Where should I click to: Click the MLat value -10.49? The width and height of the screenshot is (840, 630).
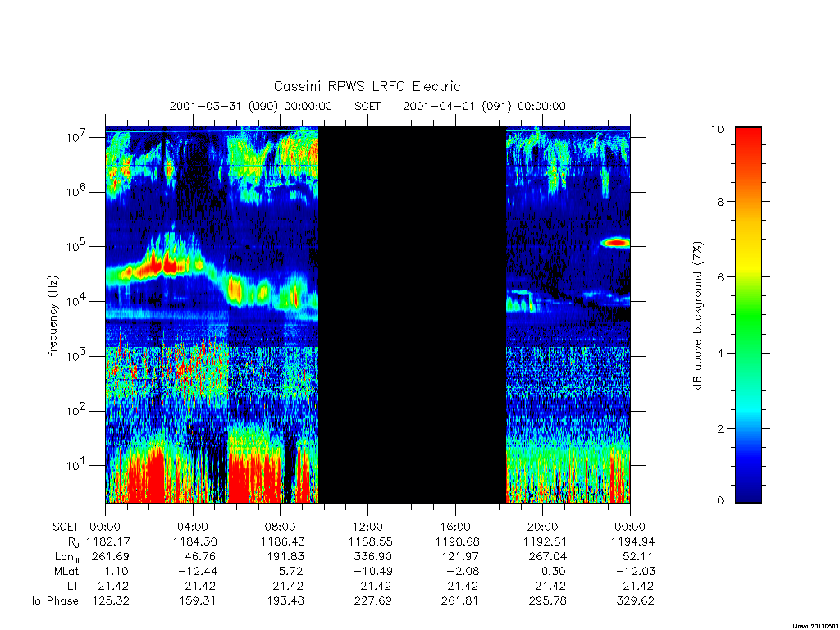[x=373, y=571]
